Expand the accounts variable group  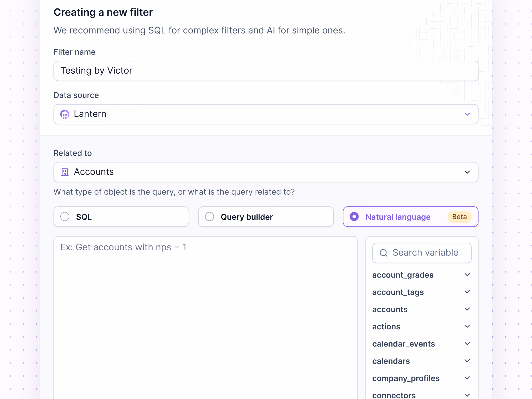click(422, 309)
